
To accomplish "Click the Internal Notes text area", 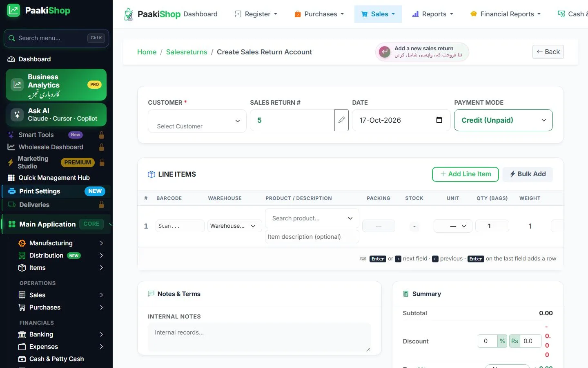I will click(259, 337).
